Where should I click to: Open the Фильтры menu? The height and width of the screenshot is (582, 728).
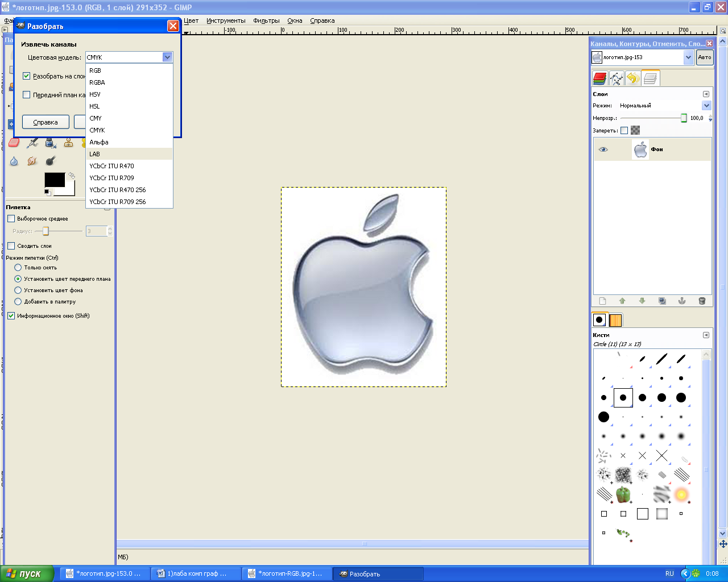point(266,20)
